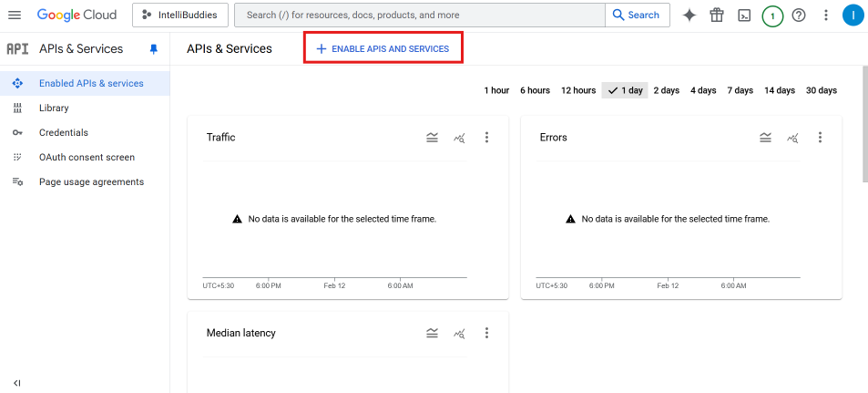Open the Credentials page
This screenshot has height=393, width=868.
(x=85, y=132)
